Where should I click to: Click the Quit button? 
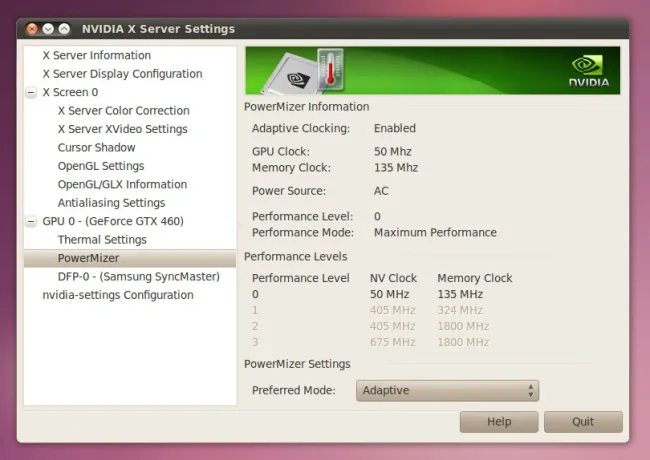tap(583, 421)
